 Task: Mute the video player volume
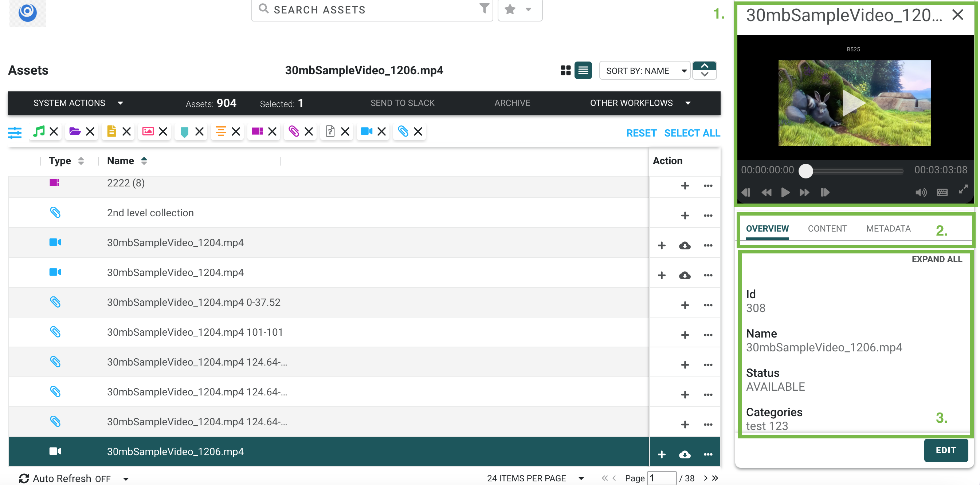(920, 192)
